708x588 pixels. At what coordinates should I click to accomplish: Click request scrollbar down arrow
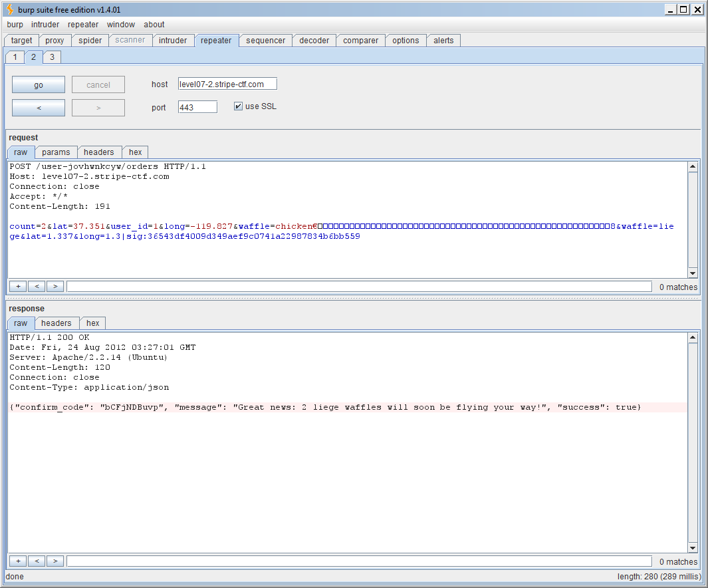[x=693, y=273]
